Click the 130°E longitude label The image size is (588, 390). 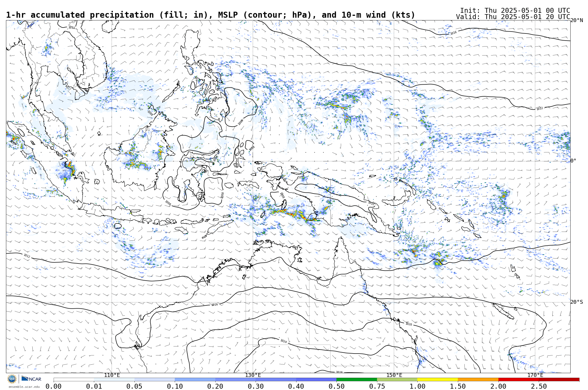[253, 375]
